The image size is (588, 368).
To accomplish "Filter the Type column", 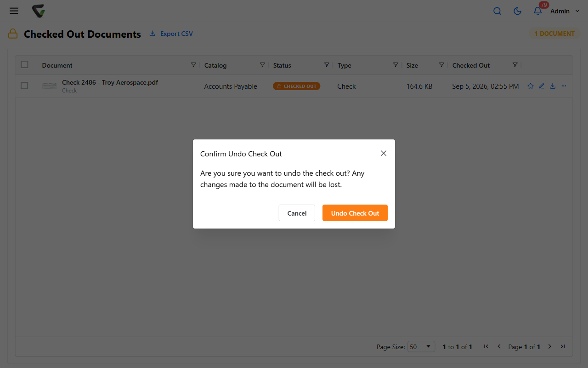I will pyautogui.click(x=396, y=65).
